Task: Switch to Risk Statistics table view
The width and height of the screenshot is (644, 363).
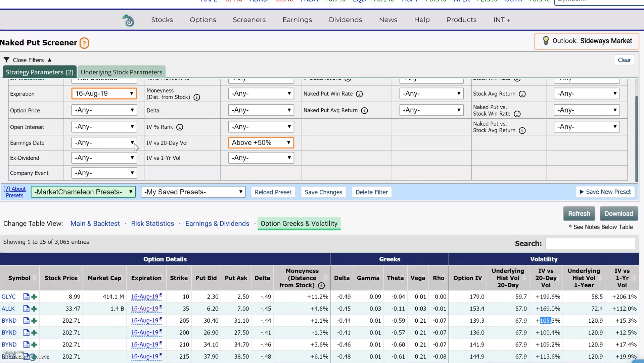Action: pyautogui.click(x=152, y=224)
